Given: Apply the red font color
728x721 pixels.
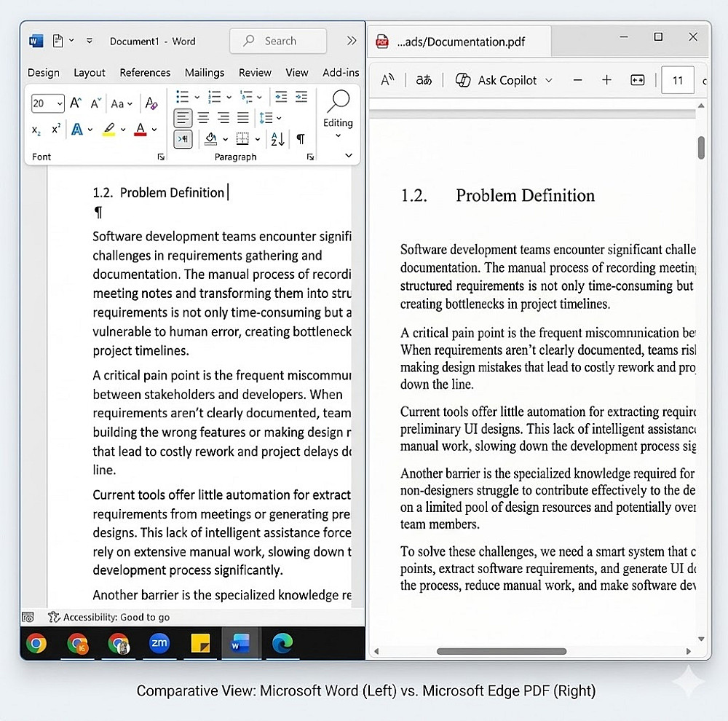Looking at the screenshot, I should (141, 130).
